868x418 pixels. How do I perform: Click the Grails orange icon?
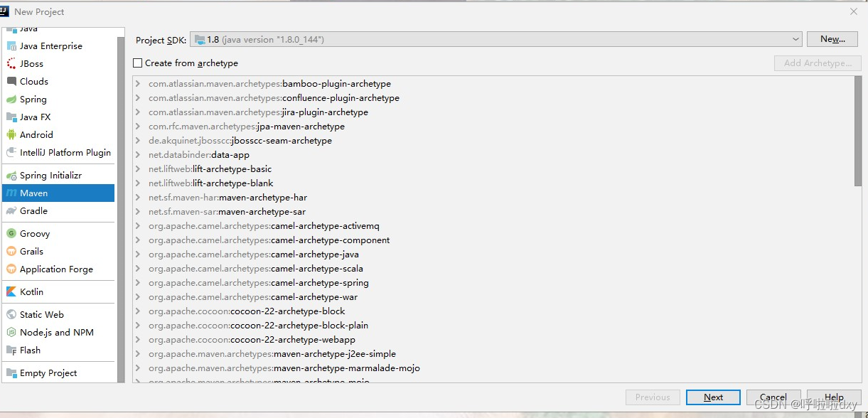click(x=11, y=251)
